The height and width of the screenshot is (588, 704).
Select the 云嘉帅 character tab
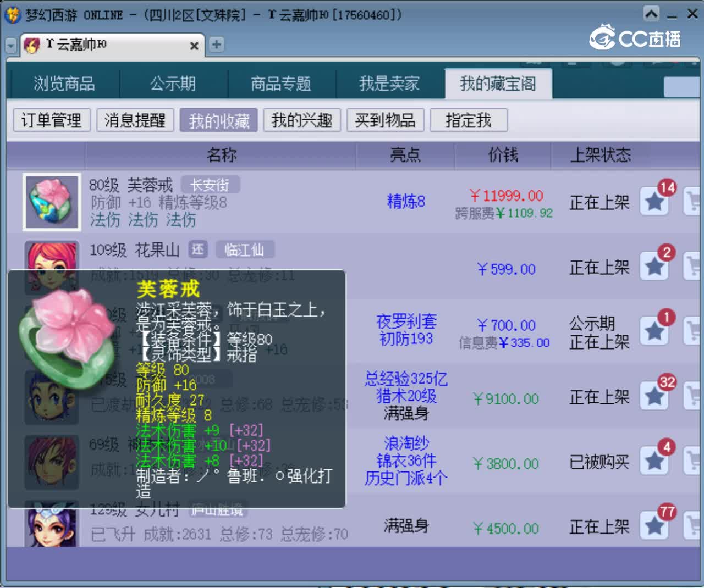coord(113,45)
